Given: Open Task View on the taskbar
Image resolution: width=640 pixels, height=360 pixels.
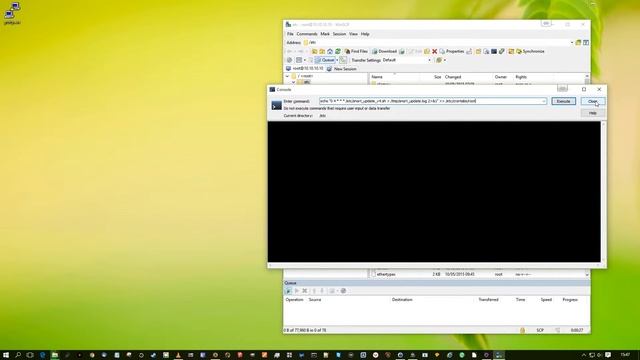Looking at the screenshot, I should (30, 355).
